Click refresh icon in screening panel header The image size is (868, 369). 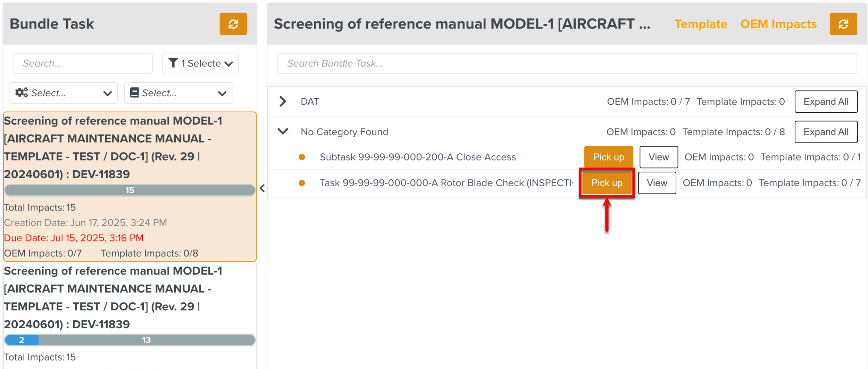click(843, 24)
